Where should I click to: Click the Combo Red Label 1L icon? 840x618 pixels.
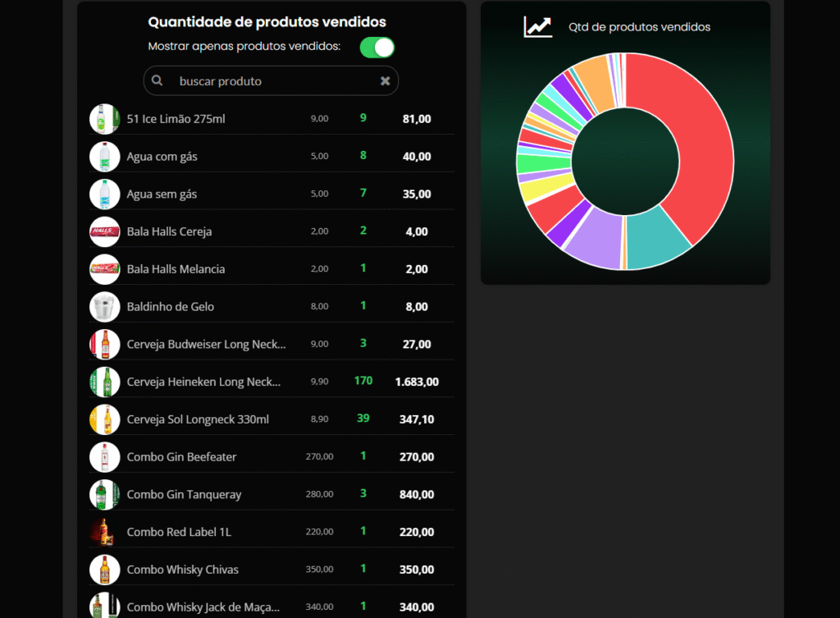coord(104,532)
